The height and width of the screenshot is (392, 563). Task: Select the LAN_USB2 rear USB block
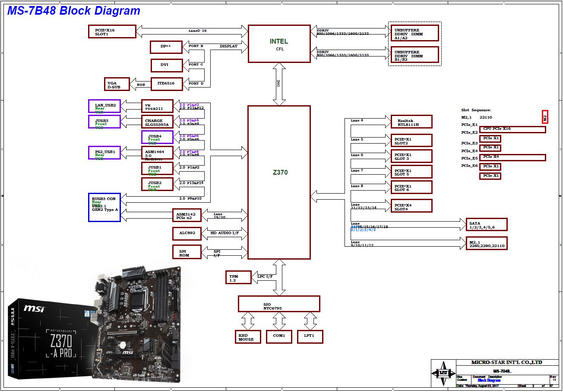[x=104, y=106]
